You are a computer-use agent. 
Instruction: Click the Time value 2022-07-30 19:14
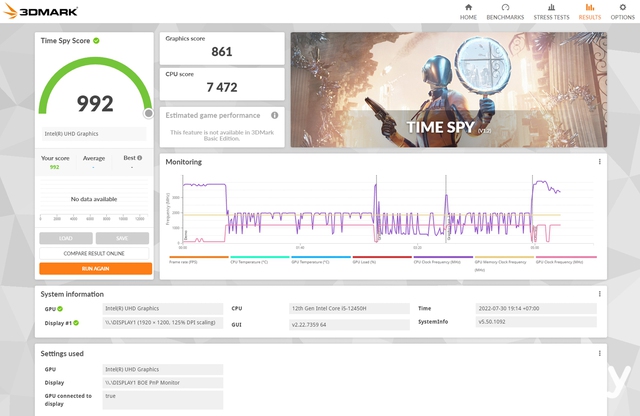pyautogui.click(x=536, y=308)
